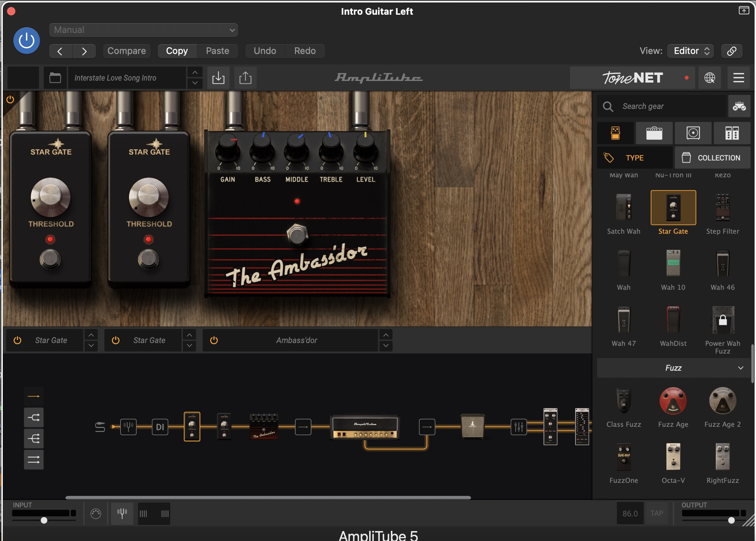Image resolution: width=756 pixels, height=541 pixels.
Task: Click the first Star Gate footswitch
Action: [x=50, y=259]
